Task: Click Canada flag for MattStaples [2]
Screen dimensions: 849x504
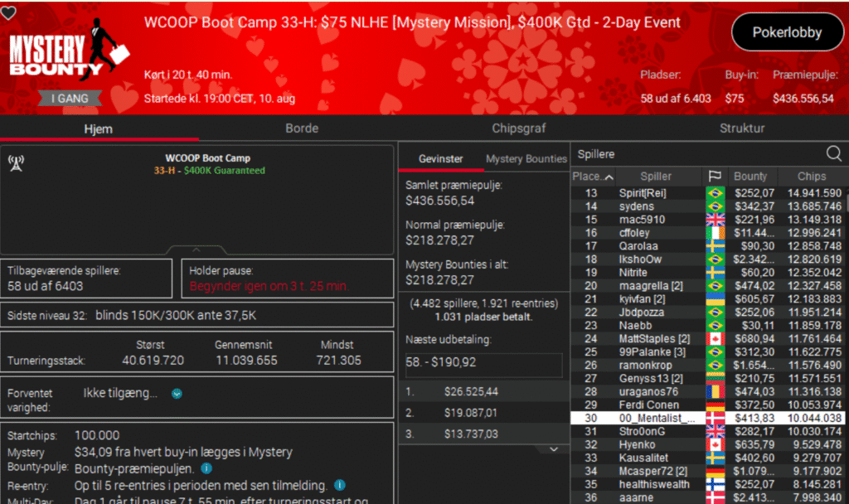Action: click(716, 339)
